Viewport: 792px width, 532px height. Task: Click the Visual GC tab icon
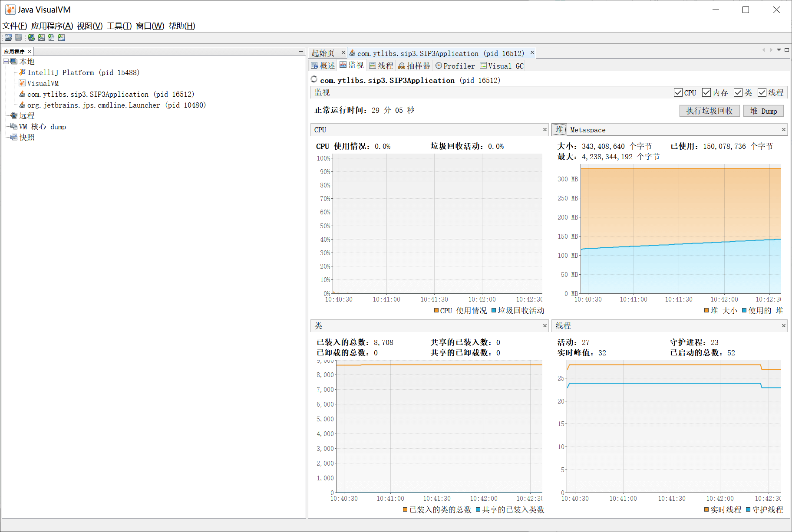(483, 66)
